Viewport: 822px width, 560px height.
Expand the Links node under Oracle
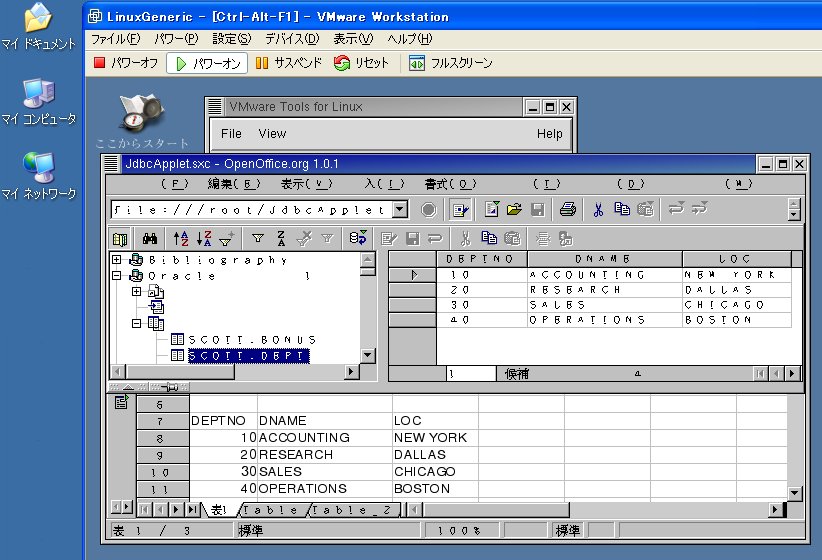click(136, 292)
